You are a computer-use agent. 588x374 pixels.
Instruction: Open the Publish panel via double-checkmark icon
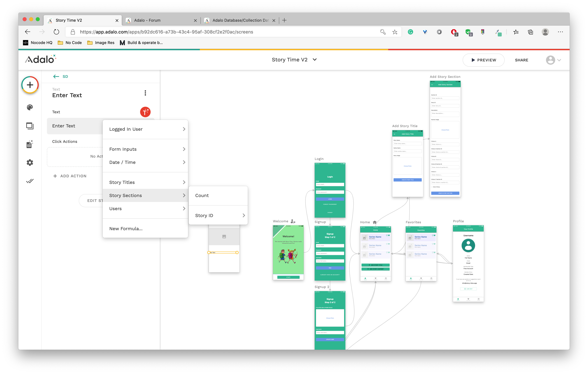(x=30, y=181)
